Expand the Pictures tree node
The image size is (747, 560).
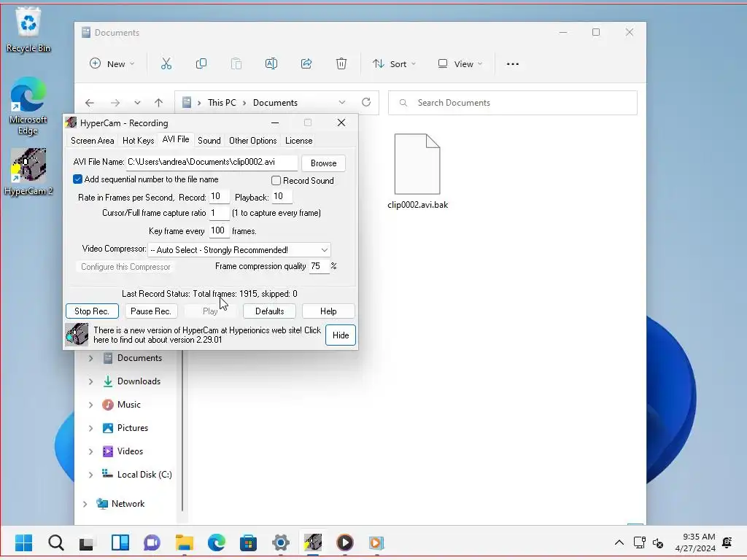pos(90,428)
